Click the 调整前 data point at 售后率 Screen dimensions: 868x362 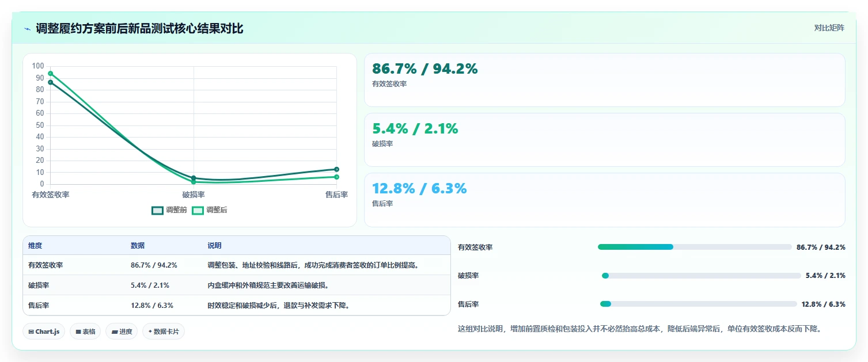pos(336,169)
